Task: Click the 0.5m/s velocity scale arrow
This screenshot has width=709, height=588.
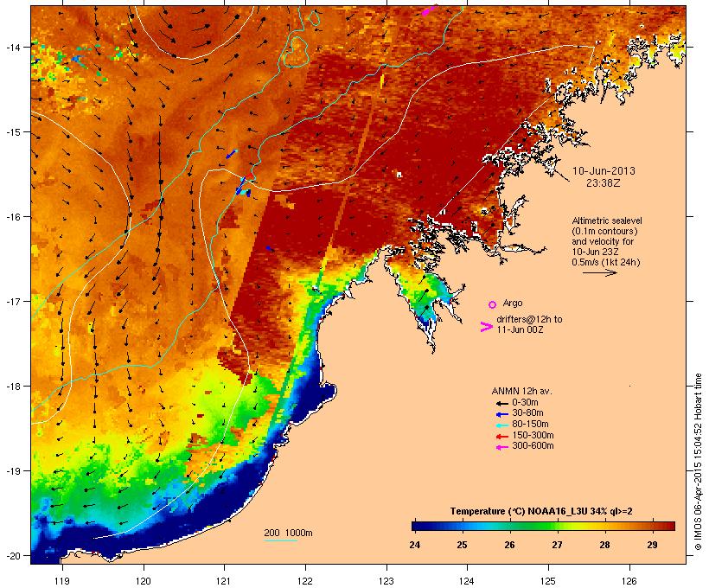Action: (599, 272)
